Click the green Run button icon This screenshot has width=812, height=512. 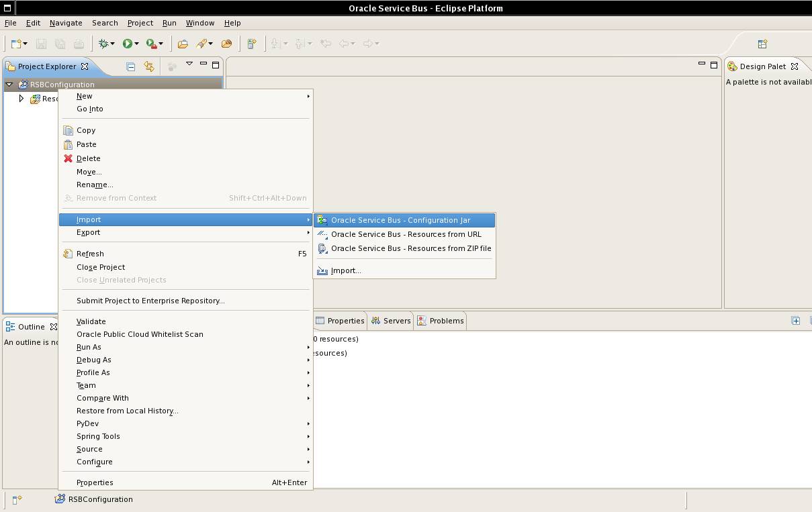pyautogui.click(x=127, y=44)
